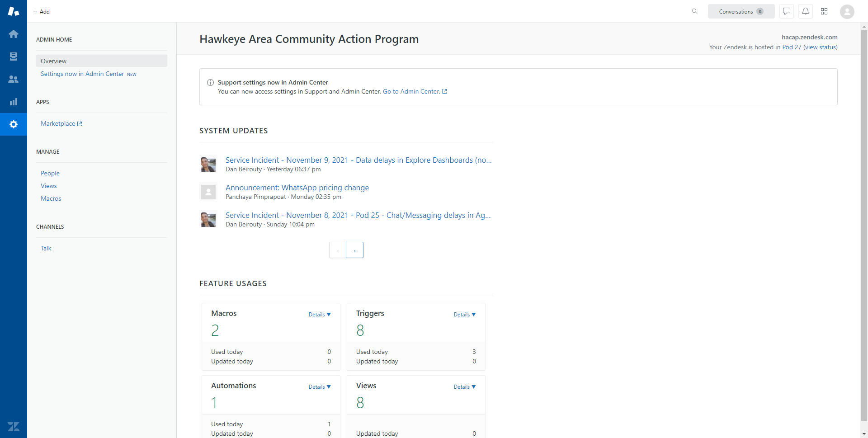
Task: Click the Admin gear icon in sidebar
Action: click(x=14, y=124)
